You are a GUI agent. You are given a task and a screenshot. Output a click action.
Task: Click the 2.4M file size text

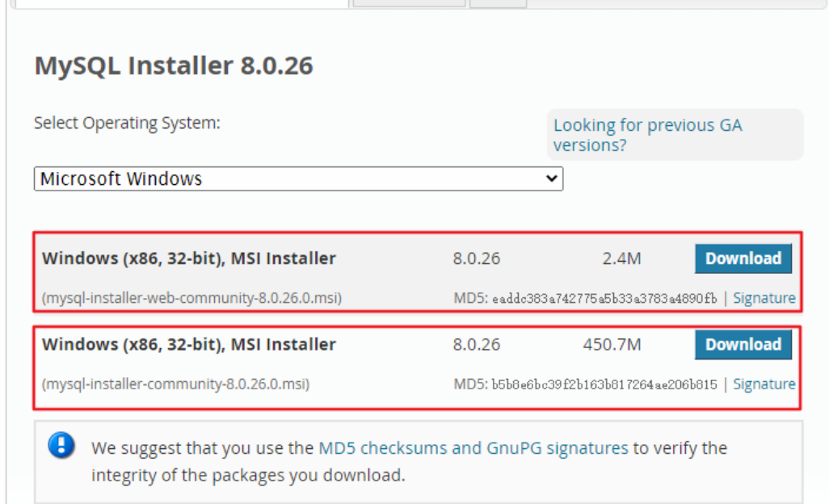(x=622, y=258)
